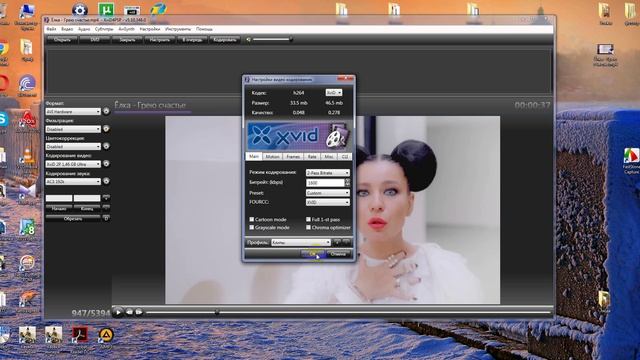Open the Помощь menu
Image resolution: width=640 pixels, height=360 pixels.
click(204, 29)
